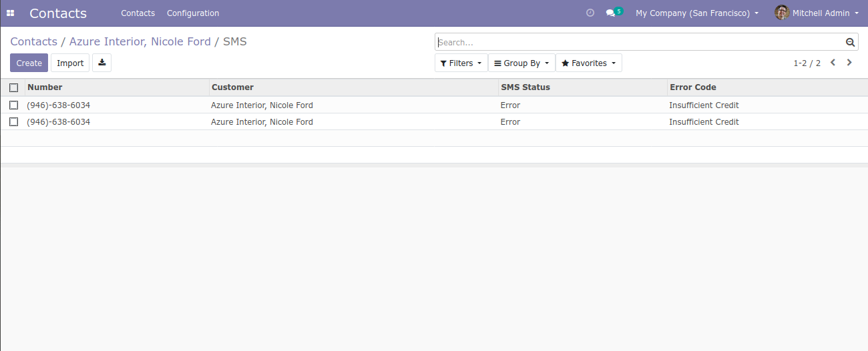Open the Filters dropdown
This screenshot has height=351, width=868.
[461, 63]
